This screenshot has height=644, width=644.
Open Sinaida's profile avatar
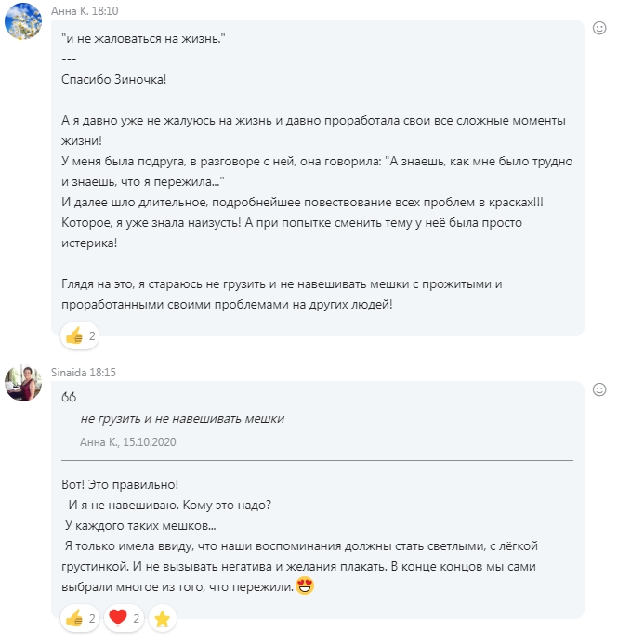coord(22,382)
